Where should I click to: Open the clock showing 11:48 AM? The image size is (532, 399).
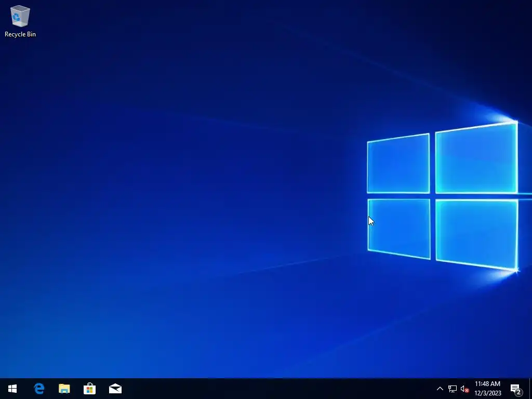(x=487, y=389)
